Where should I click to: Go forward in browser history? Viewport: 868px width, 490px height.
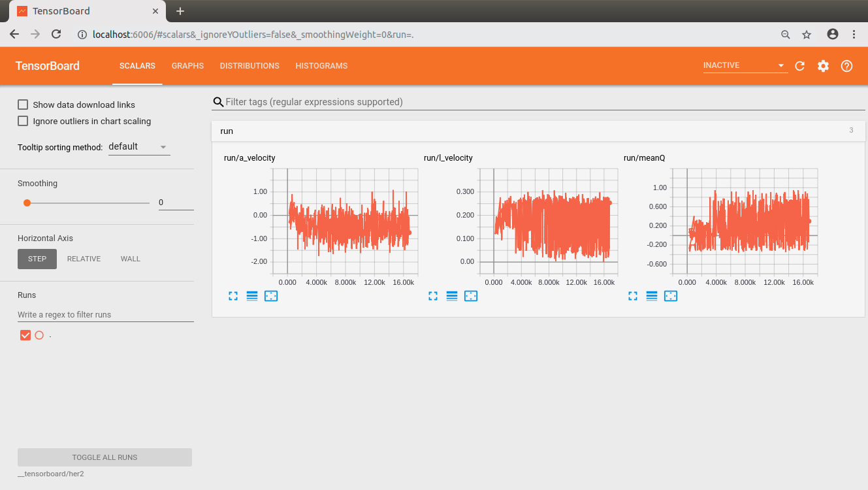(x=35, y=34)
